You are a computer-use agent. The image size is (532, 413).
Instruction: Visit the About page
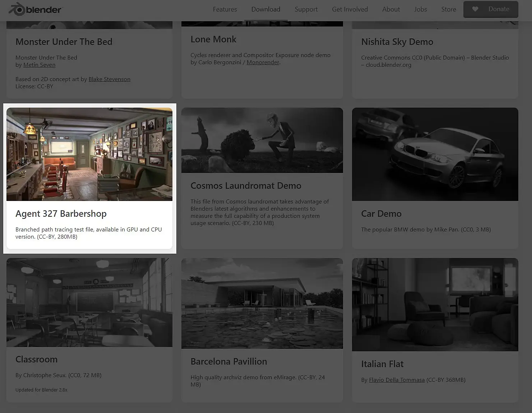[391, 9]
